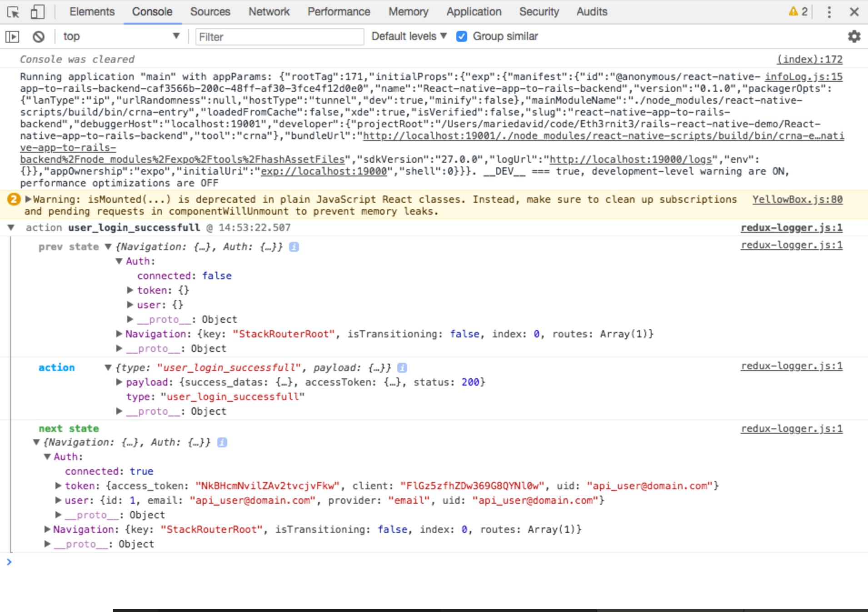The image size is (868, 612).
Task: Clear the console with the no-entry icon
Action: (39, 36)
